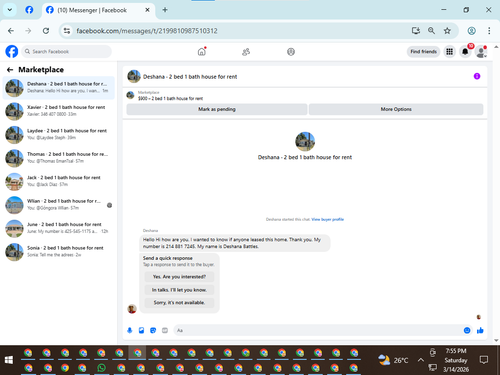Select the pinned Facebook tab

(29, 10)
